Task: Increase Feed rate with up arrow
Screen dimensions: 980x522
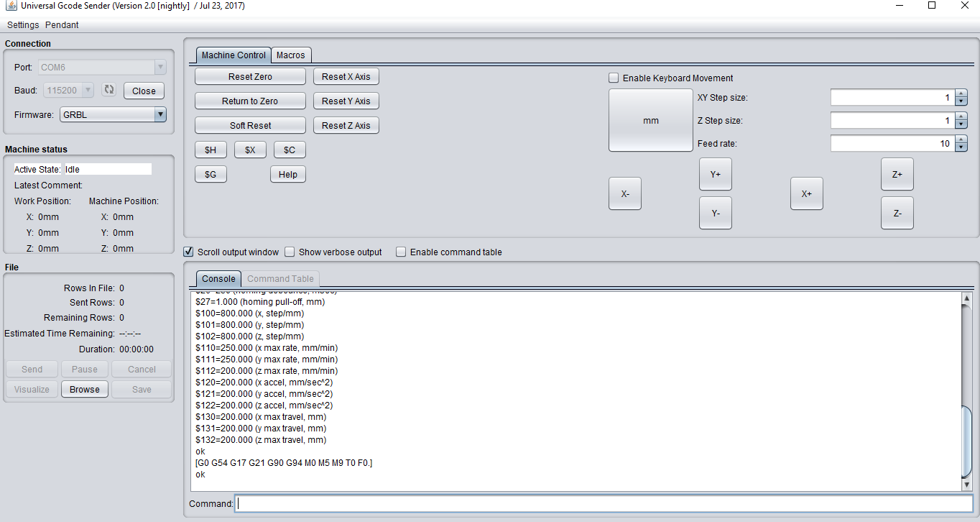Action: point(961,139)
